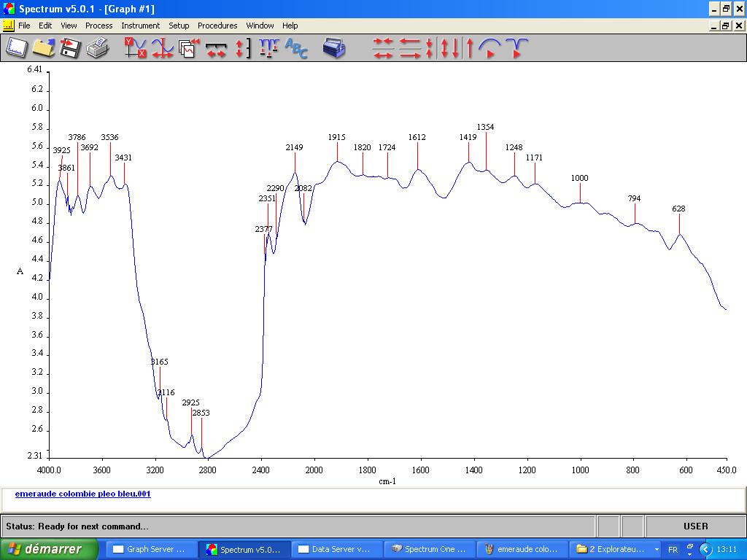Screen dimensions: 747x560
Task: Click the copy-to-graph stacked pages icon
Action: click(189, 48)
